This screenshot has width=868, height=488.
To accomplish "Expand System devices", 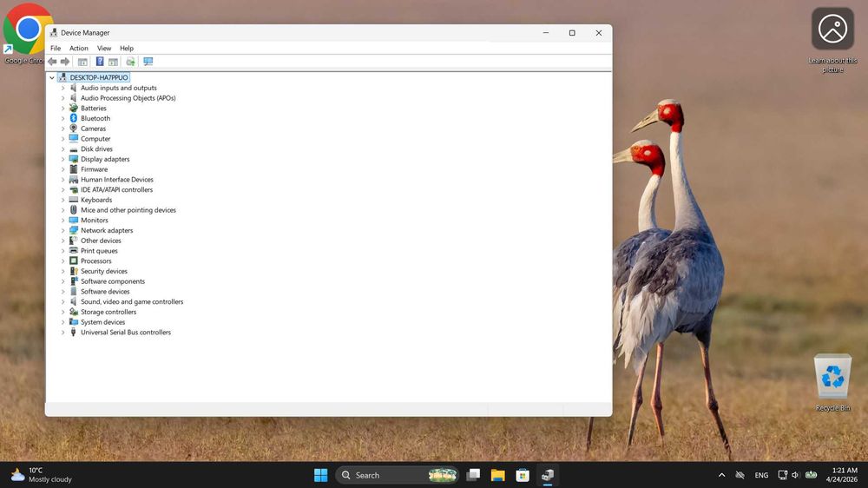I will coord(62,322).
